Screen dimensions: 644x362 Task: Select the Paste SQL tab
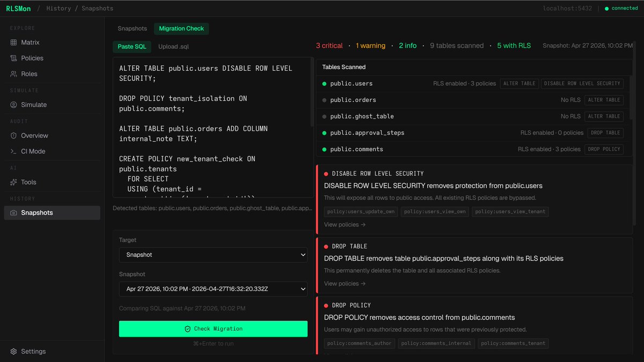[132, 47]
